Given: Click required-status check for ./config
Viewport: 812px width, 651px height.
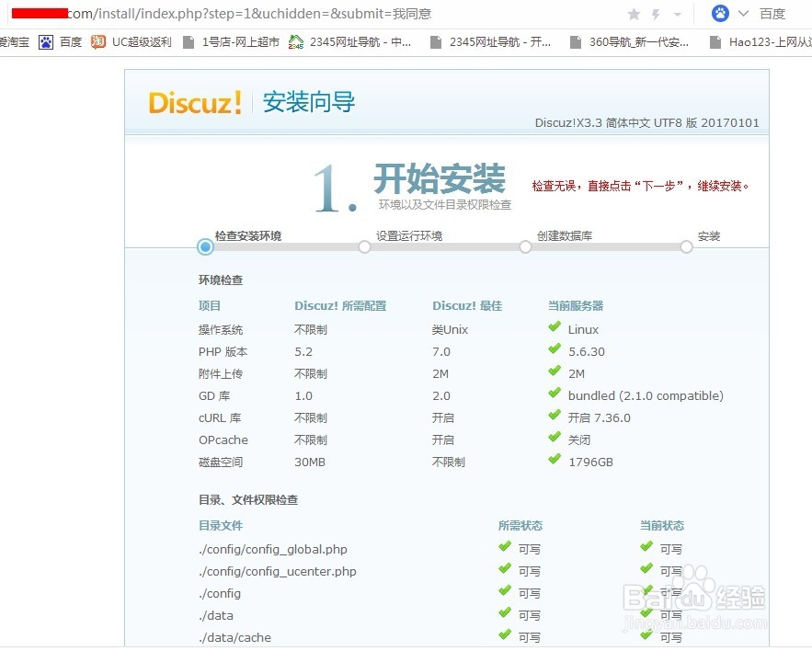Looking at the screenshot, I should tap(505, 590).
